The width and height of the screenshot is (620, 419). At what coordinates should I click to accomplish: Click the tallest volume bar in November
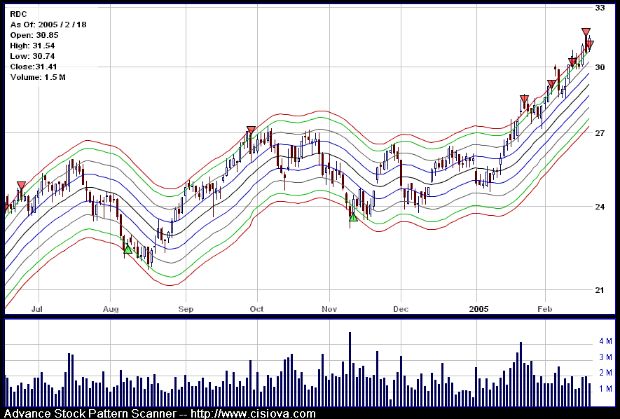point(350,369)
